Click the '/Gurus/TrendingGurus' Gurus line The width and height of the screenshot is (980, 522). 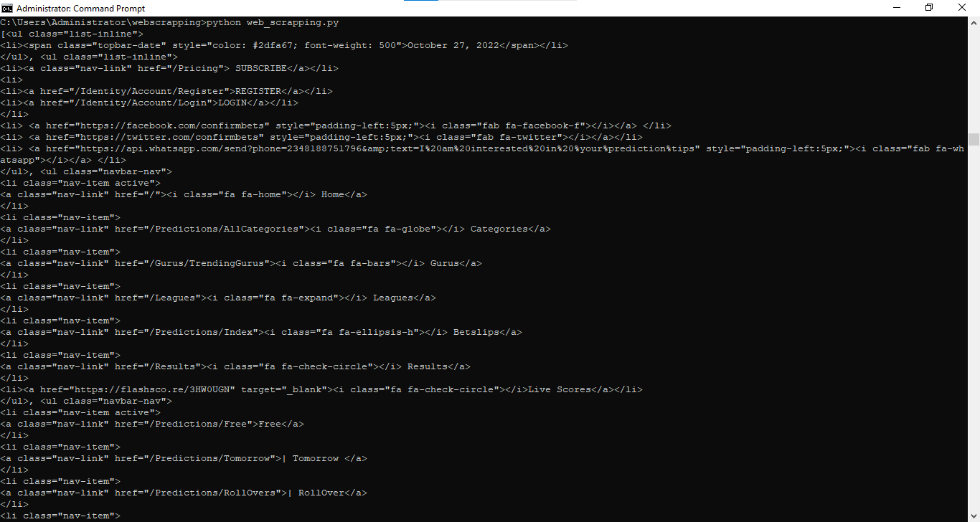tap(241, 263)
